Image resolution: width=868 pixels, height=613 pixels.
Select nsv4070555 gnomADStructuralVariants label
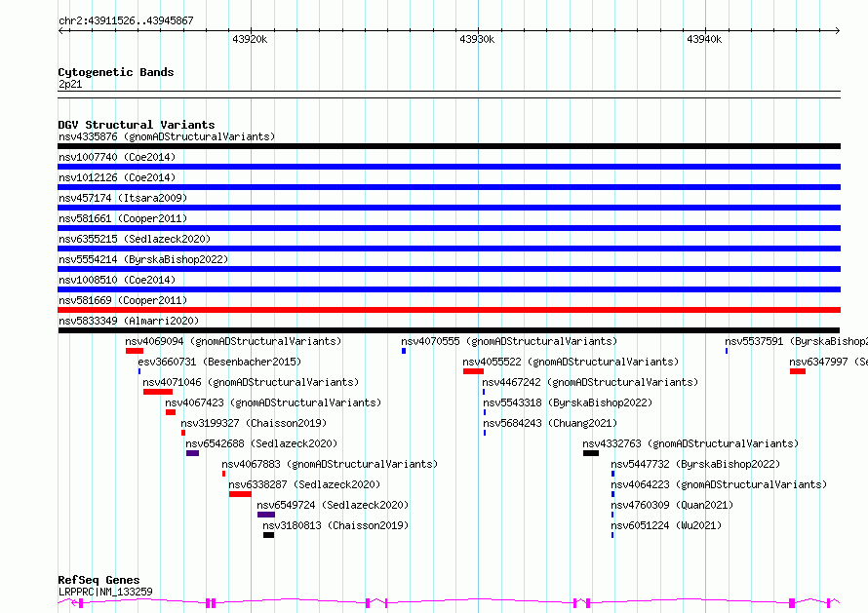click(509, 341)
